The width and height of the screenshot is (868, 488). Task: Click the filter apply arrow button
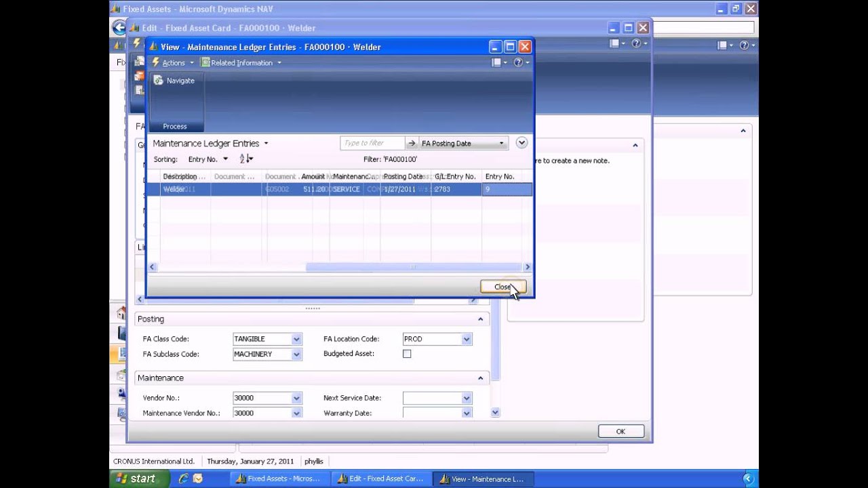[x=412, y=143]
